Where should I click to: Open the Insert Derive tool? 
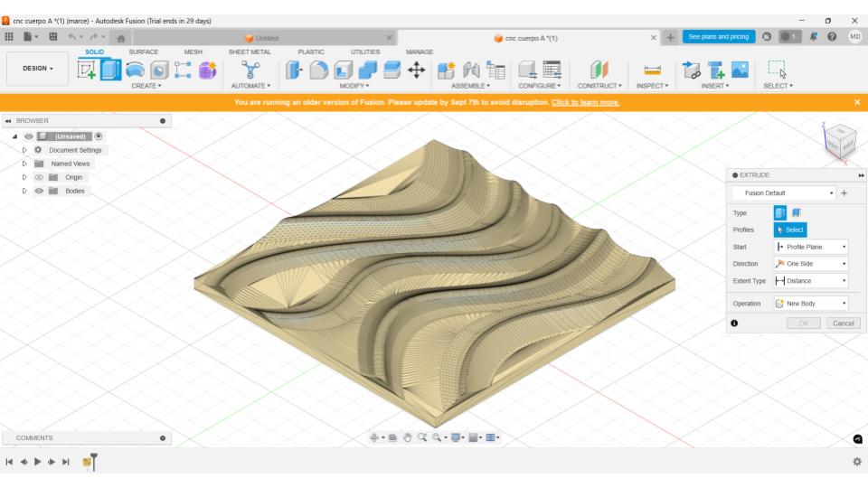[x=692, y=70]
